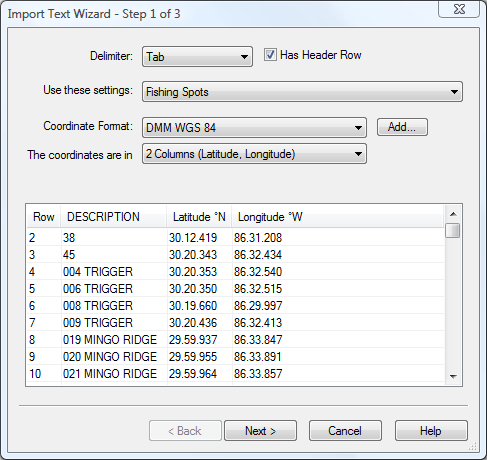Open the Delimiter dropdown set to Tab

click(197, 57)
